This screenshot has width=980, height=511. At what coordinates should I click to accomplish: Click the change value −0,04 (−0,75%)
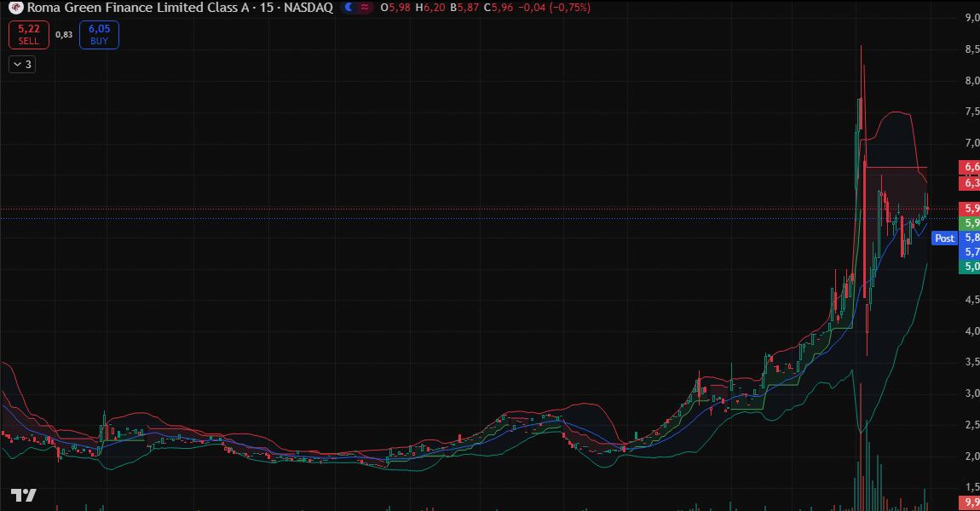(555, 8)
